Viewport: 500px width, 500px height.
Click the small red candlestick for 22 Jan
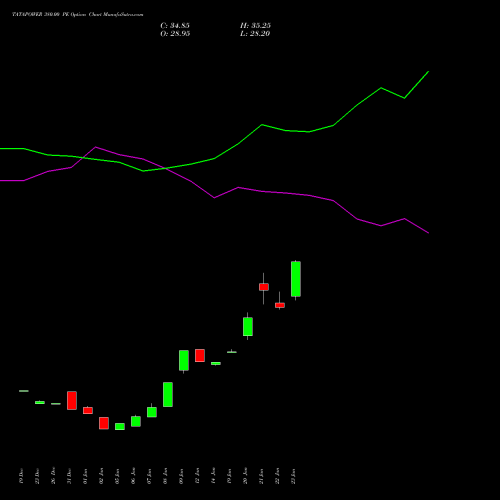(280, 305)
